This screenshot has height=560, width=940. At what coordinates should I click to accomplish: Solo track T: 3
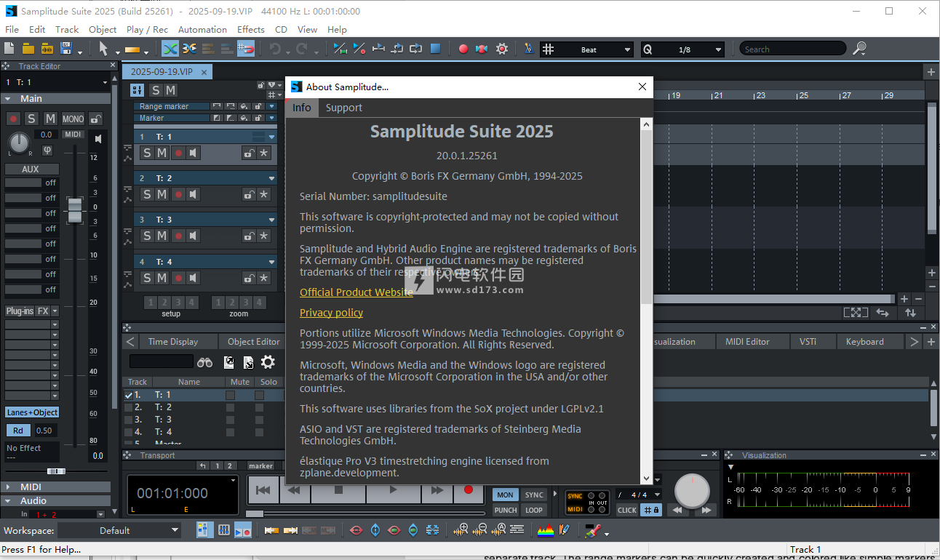click(x=147, y=236)
